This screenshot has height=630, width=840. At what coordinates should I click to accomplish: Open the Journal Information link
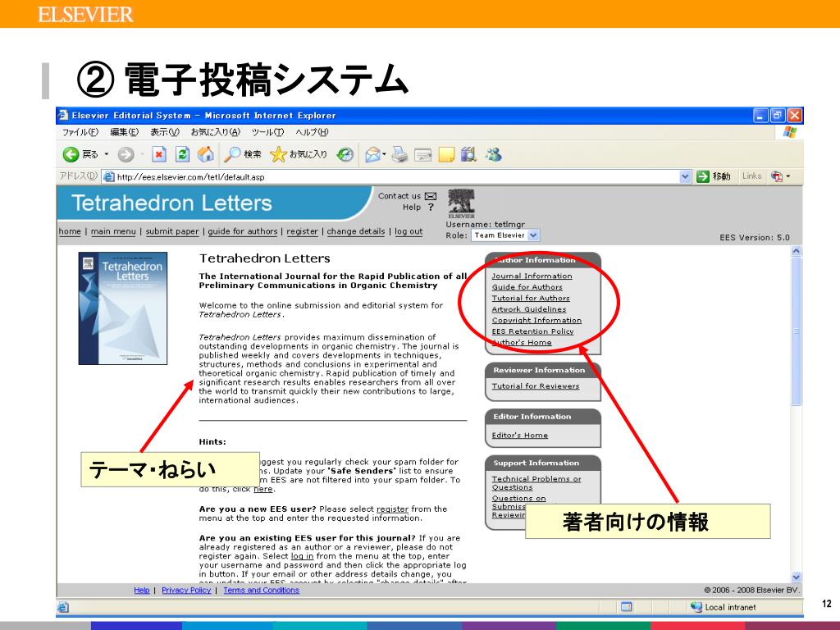(532, 276)
